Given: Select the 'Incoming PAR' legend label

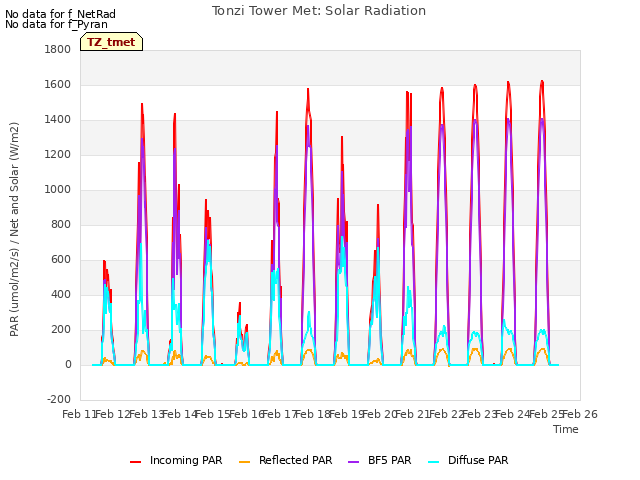Looking at the screenshot, I should point(186,460).
